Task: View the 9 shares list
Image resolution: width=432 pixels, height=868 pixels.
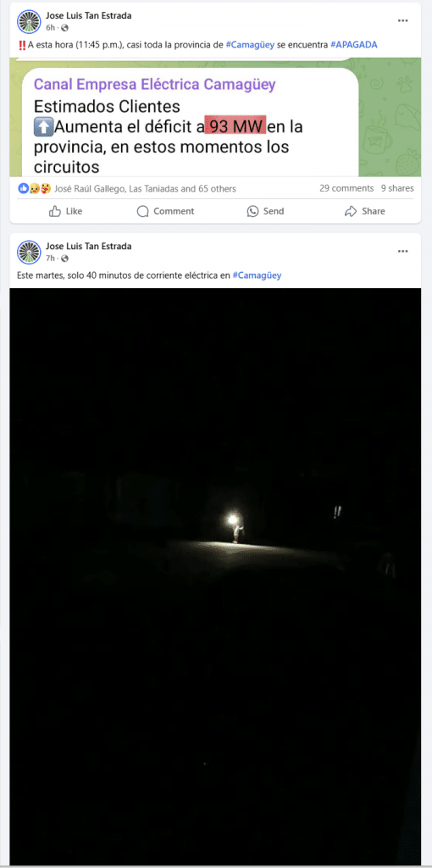Action: [397, 188]
